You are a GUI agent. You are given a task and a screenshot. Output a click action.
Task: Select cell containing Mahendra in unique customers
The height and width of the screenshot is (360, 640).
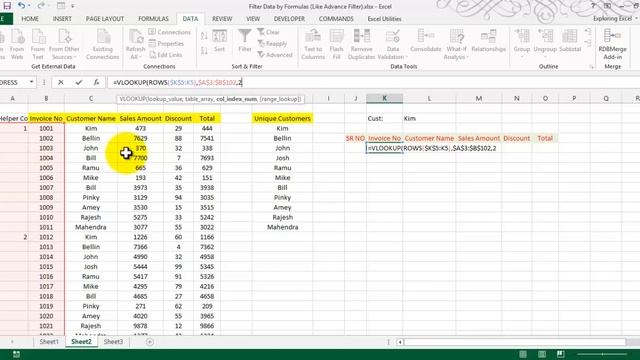point(282,227)
